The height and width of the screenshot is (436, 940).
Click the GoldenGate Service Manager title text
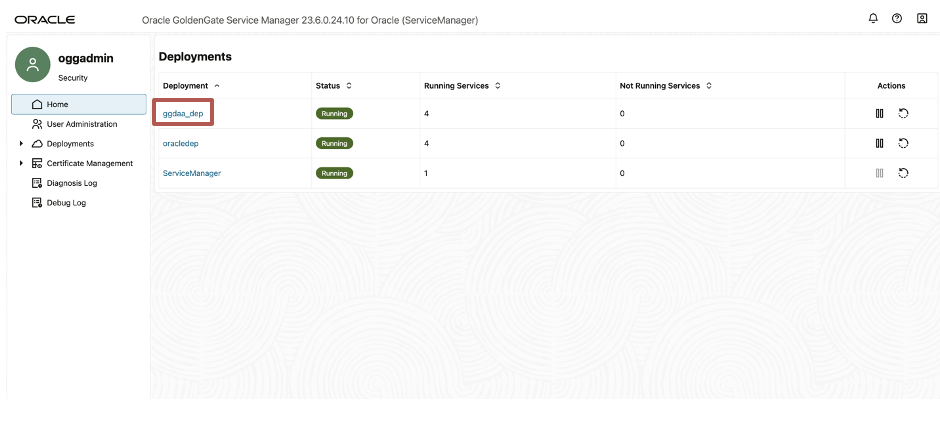(310, 20)
